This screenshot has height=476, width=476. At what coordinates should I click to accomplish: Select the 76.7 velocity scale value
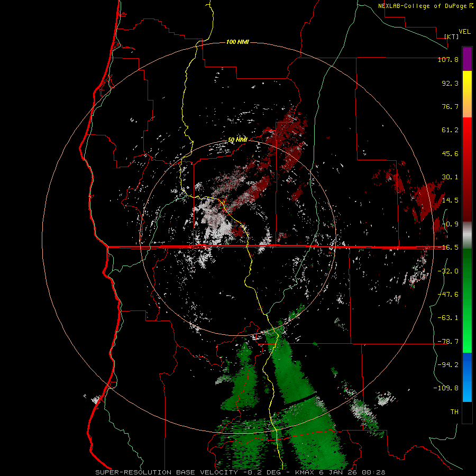(450, 106)
